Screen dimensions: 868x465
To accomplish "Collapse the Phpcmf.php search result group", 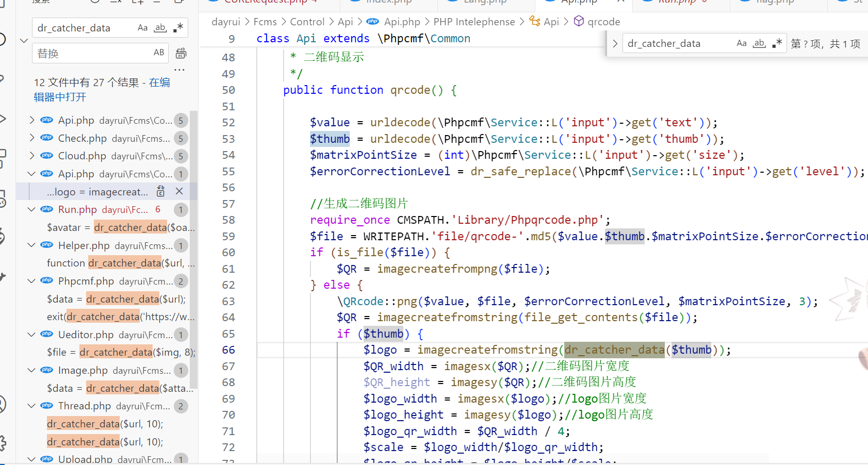I will [32, 281].
